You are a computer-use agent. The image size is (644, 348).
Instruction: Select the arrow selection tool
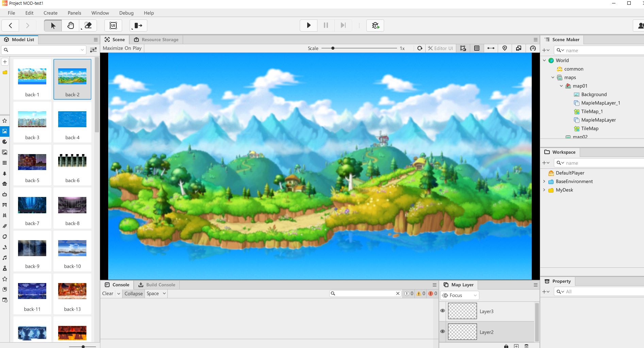53,26
